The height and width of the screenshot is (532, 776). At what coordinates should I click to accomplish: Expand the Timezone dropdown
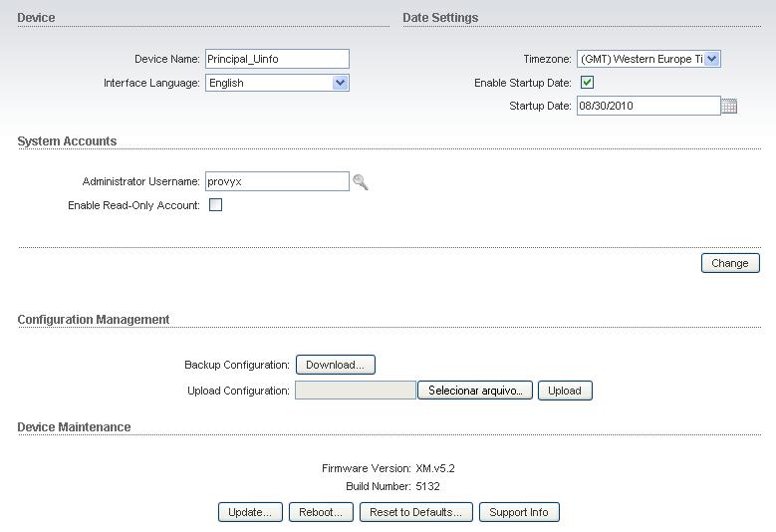click(711, 60)
